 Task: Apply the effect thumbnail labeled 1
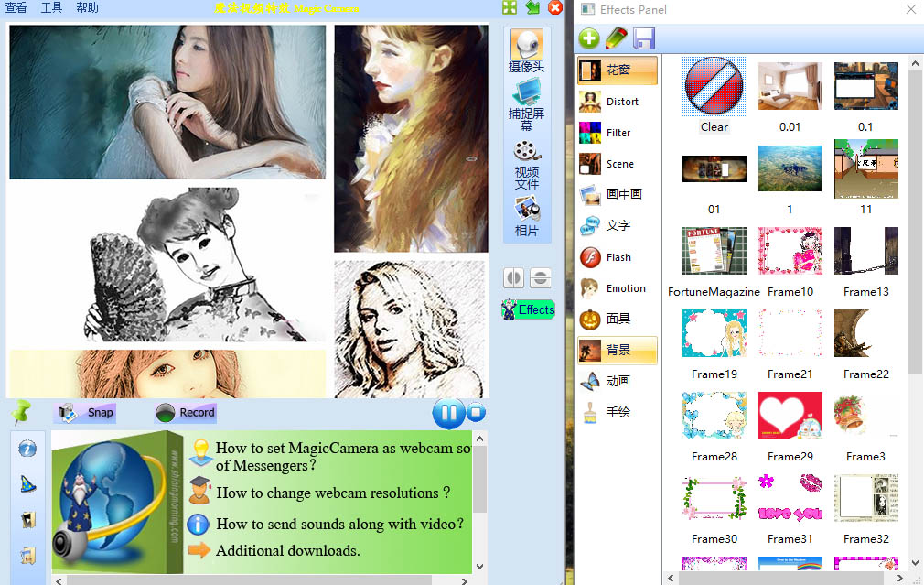click(790, 168)
